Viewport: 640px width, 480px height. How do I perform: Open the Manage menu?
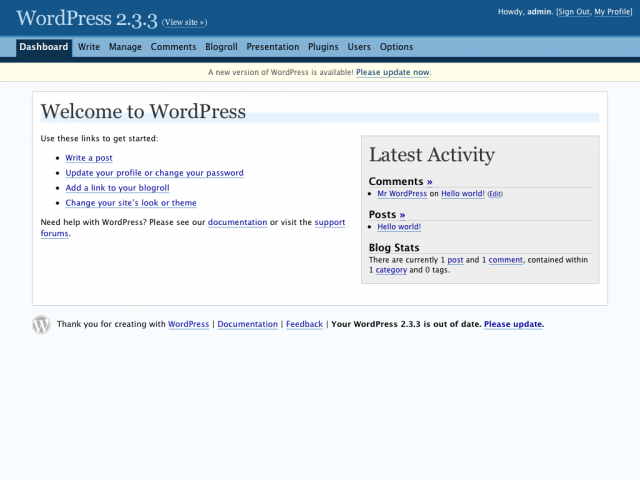[125, 47]
